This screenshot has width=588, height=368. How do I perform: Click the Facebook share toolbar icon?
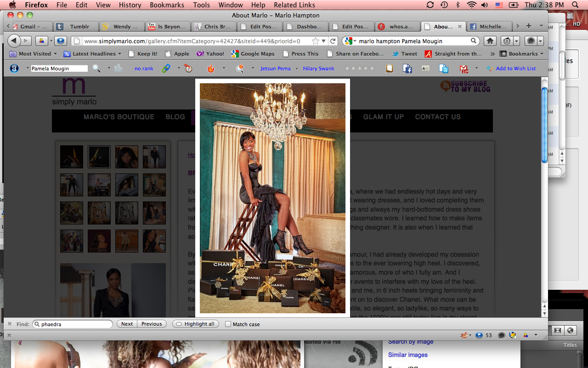tap(407, 69)
